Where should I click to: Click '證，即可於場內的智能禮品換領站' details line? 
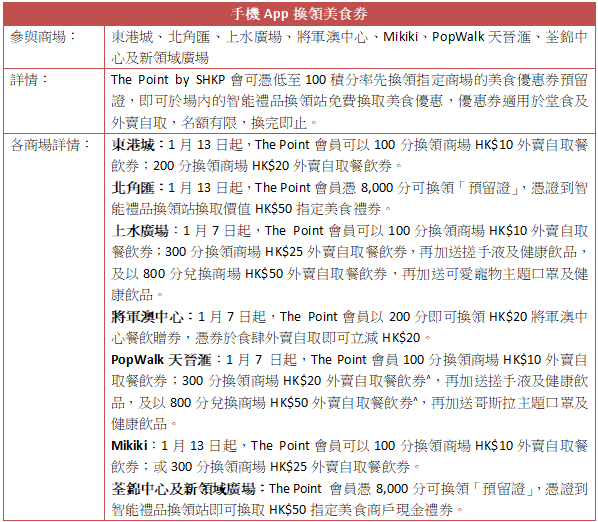coord(349,101)
